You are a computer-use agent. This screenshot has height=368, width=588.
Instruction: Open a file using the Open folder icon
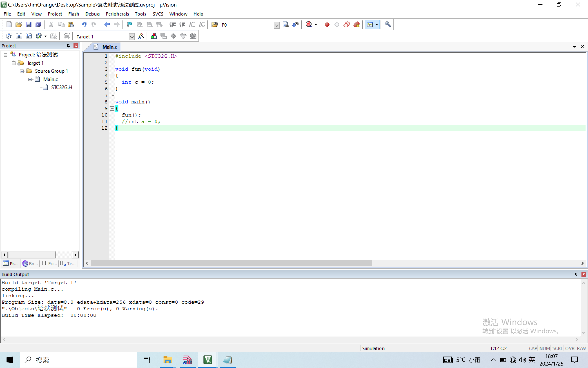point(19,25)
